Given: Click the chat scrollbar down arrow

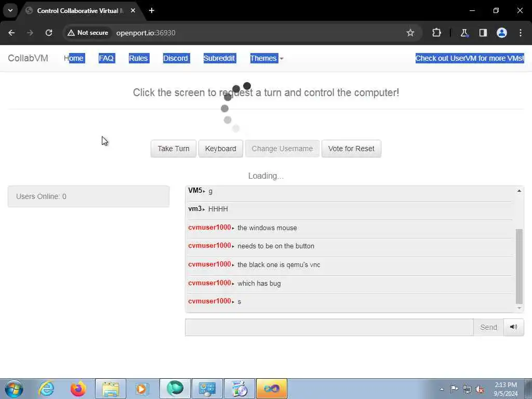Looking at the screenshot, I should pyautogui.click(x=519, y=308).
